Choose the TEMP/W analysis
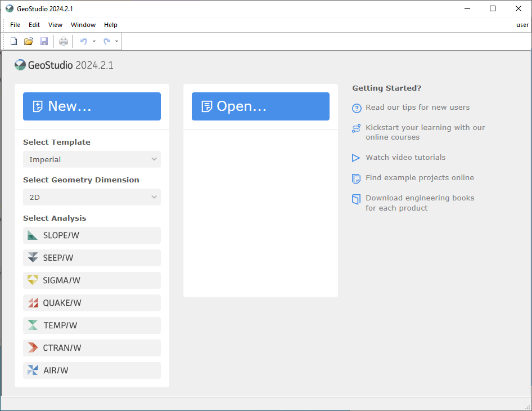 [x=92, y=325]
